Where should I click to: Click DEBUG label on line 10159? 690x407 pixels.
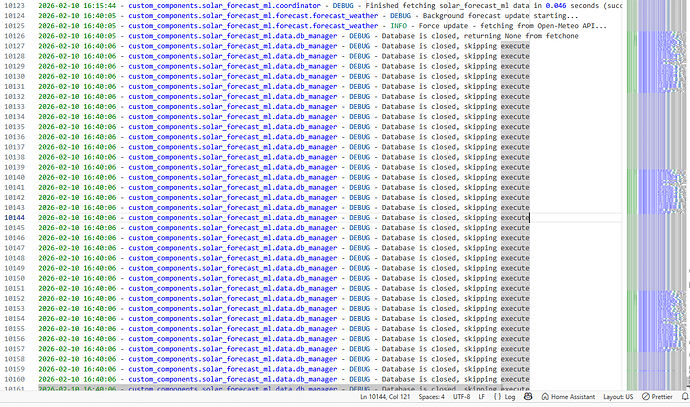pyautogui.click(x=360, y=369)
